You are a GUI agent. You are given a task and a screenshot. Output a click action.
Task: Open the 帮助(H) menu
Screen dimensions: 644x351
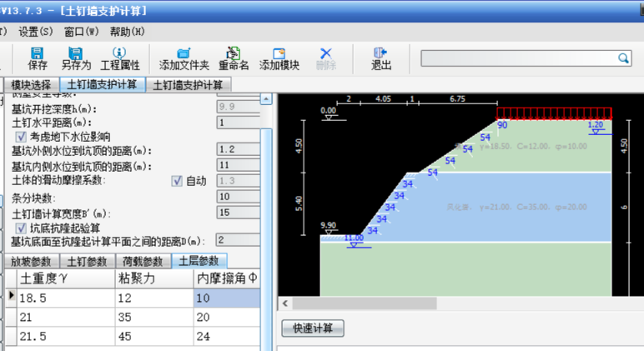127,32
